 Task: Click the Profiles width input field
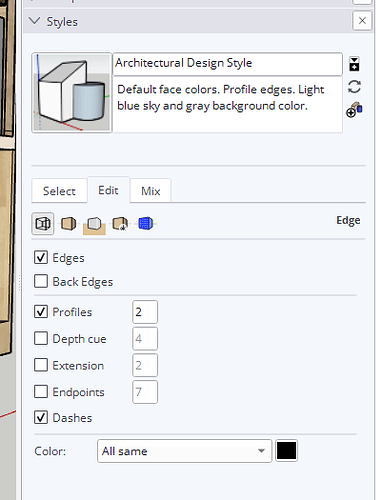[x=145, y=312]
